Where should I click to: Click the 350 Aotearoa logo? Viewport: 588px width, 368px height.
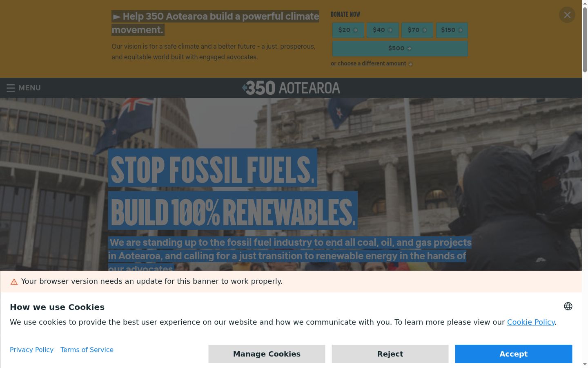coord(291,88)
